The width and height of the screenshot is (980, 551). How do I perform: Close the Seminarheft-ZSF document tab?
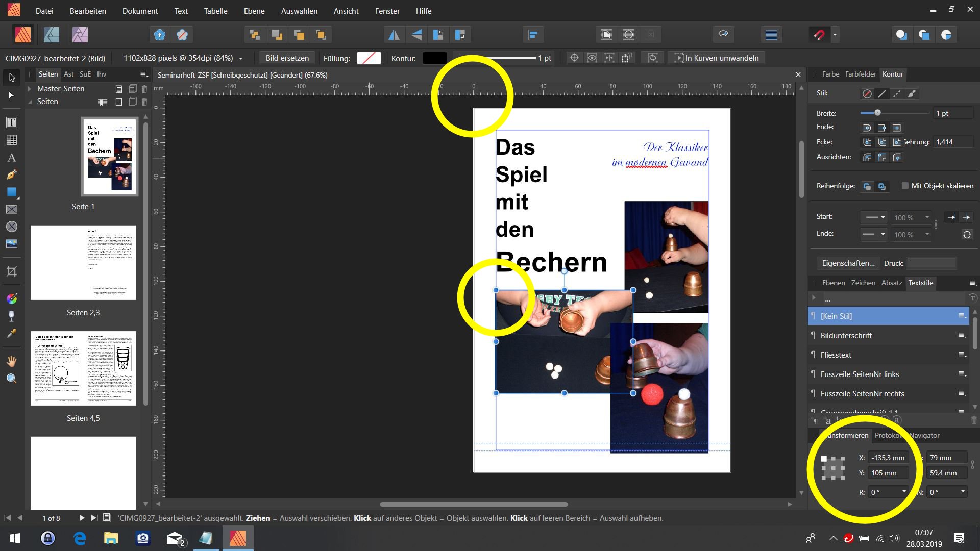[x=798, y=74]
